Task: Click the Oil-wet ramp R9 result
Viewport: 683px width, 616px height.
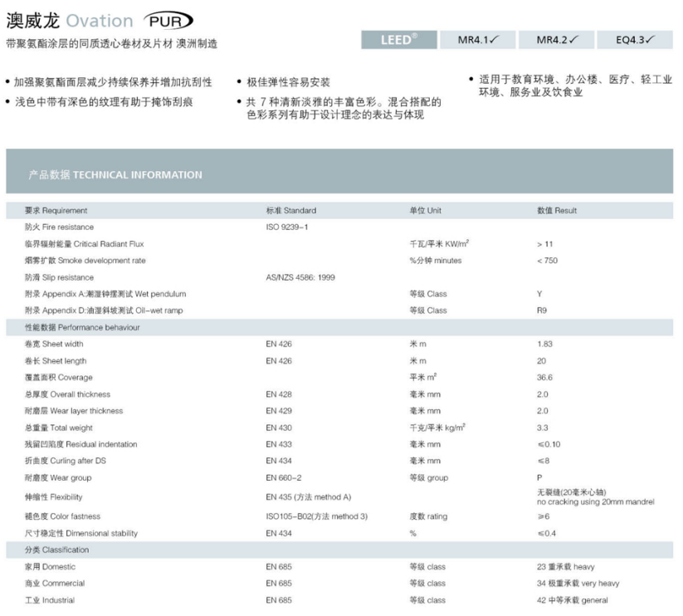Action: pyautogui.click(x=542, y=310)
